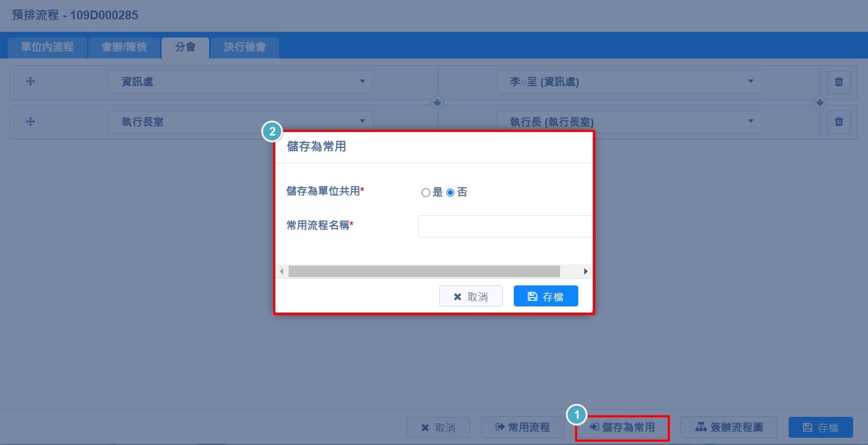Click the trash icon on the 資訊處 row

[x=839, y=82]
